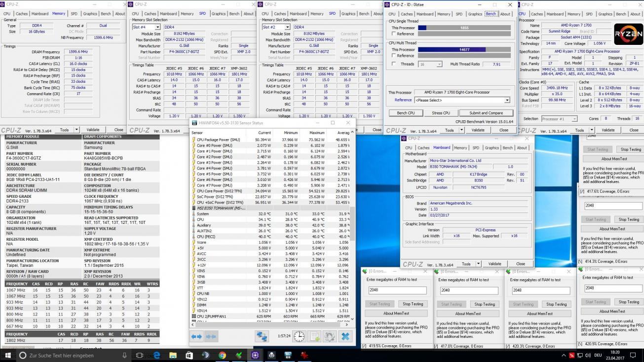Click HWiNFO expand columns arrows icon
The width and height of the screenshot is (644, 362).
pos(197,336)
